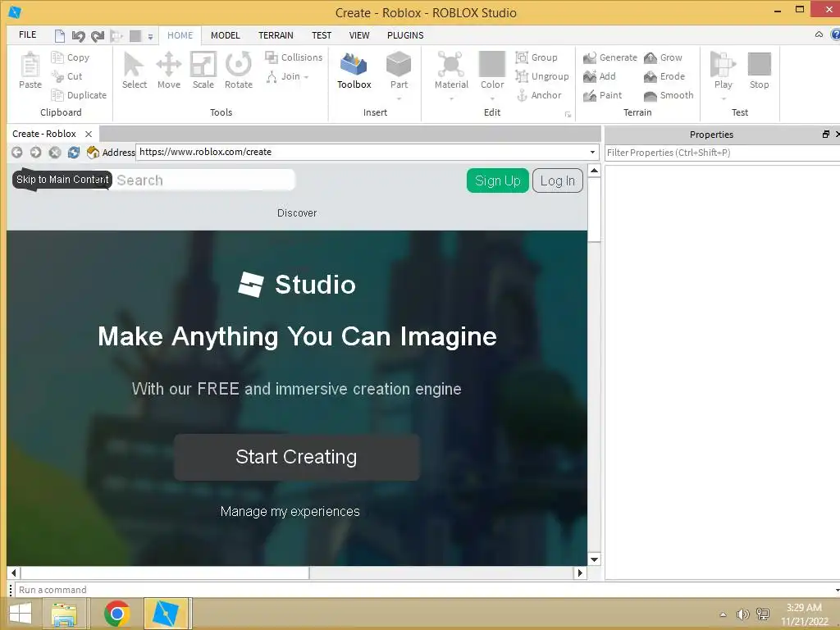
Task: Click the New file icon in quick access
Action: coord(59,36)
